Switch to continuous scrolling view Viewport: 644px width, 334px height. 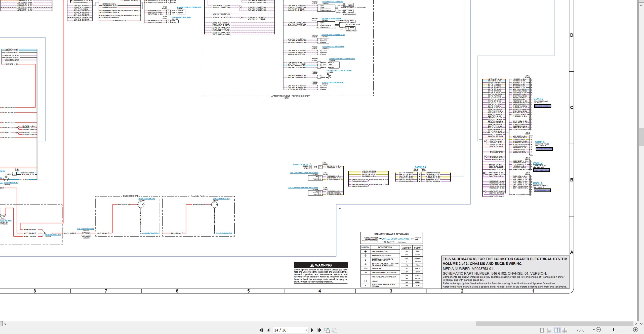tap(549, 330)
